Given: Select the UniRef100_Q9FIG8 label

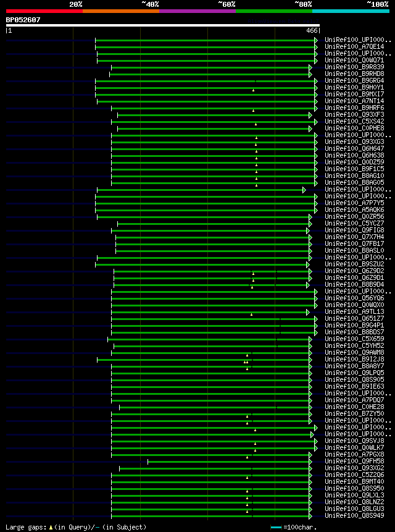Looking at the screenshot, I should 354,230.
